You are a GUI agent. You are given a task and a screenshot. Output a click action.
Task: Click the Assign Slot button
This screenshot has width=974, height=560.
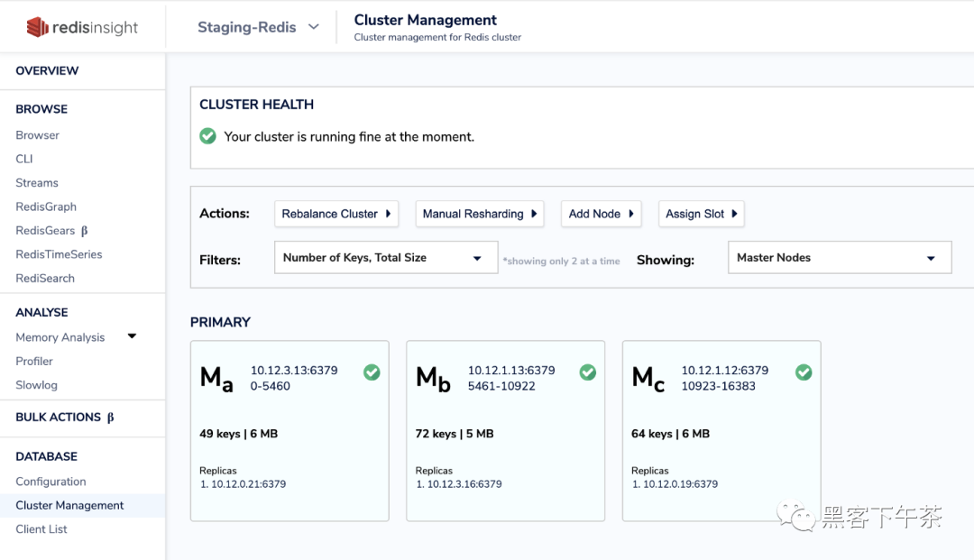[702, 214]
